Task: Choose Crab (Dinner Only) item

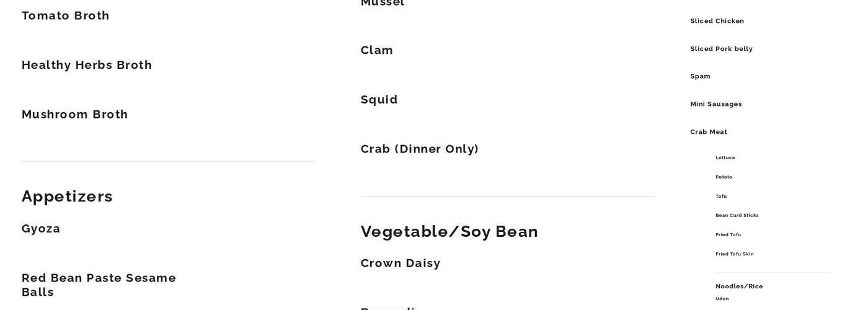Action: tap(420, 149)
